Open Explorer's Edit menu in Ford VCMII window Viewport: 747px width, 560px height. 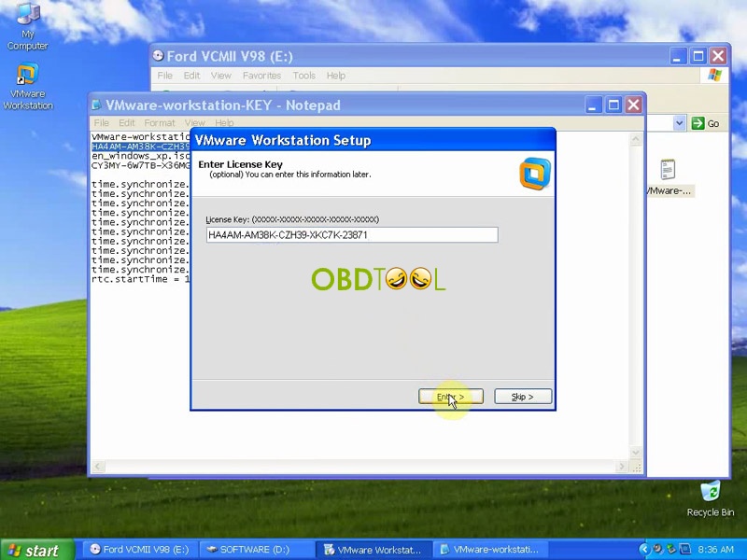click(x=191, y=76)
